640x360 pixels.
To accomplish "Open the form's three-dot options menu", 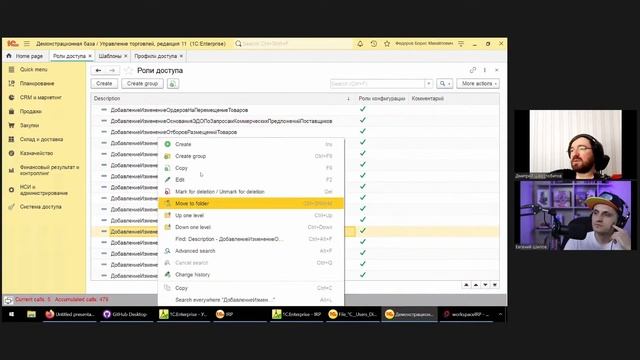I will pyautogui.click(x=485, y=70).
